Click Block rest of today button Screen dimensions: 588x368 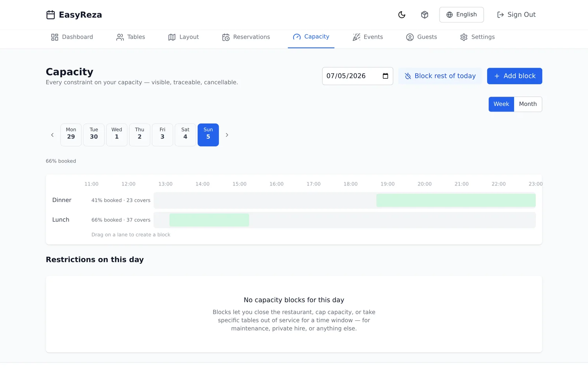[440, 76]
